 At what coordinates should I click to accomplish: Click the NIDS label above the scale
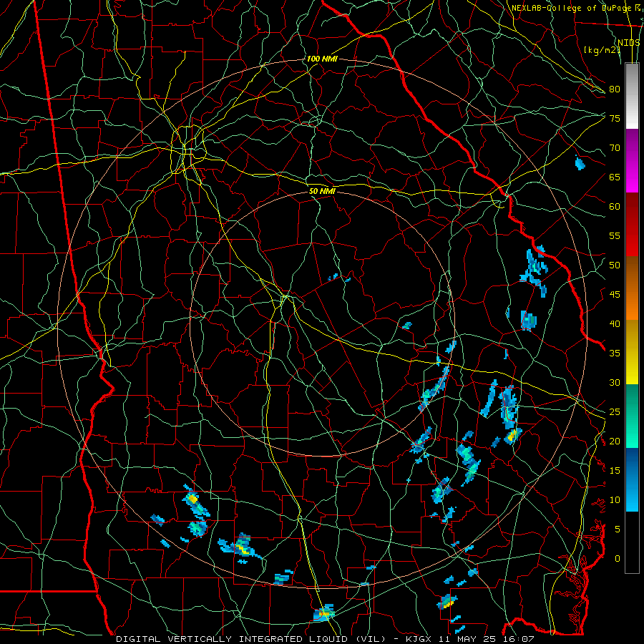(x=629, y=42)
